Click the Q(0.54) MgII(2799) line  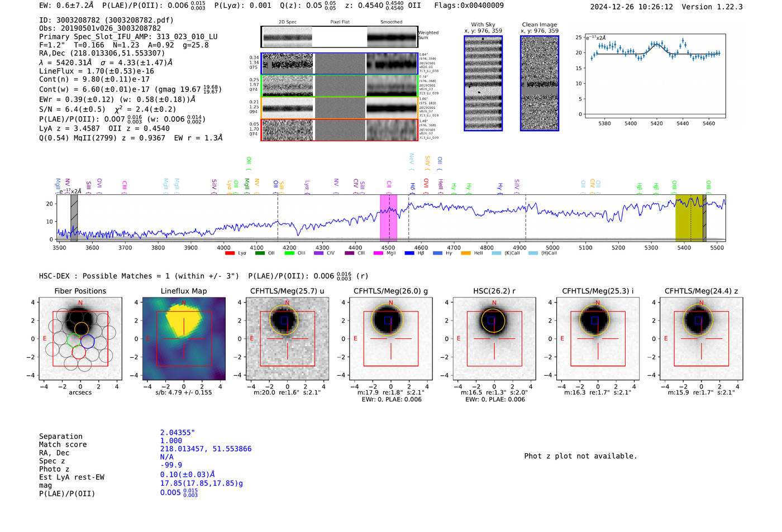(x=131, y=137)
